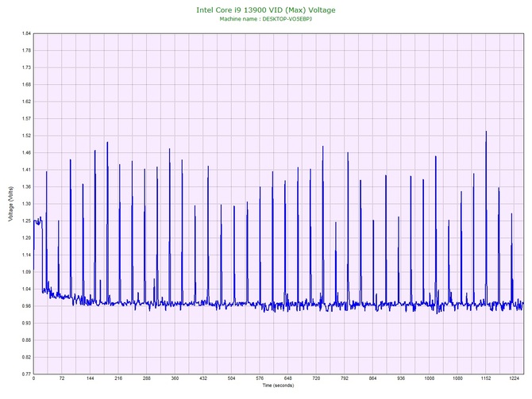Screen dimensions: 532x399
Task: Select the 360 time axis tick label
Action: click(x=175, y=378)
